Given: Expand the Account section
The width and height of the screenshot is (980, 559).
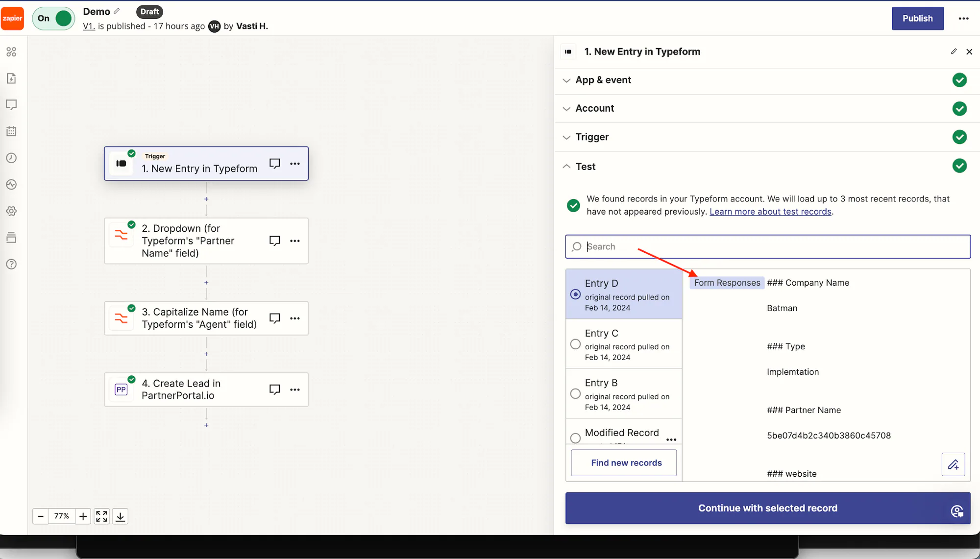Looking at the screenshot, I should [767, 108].
